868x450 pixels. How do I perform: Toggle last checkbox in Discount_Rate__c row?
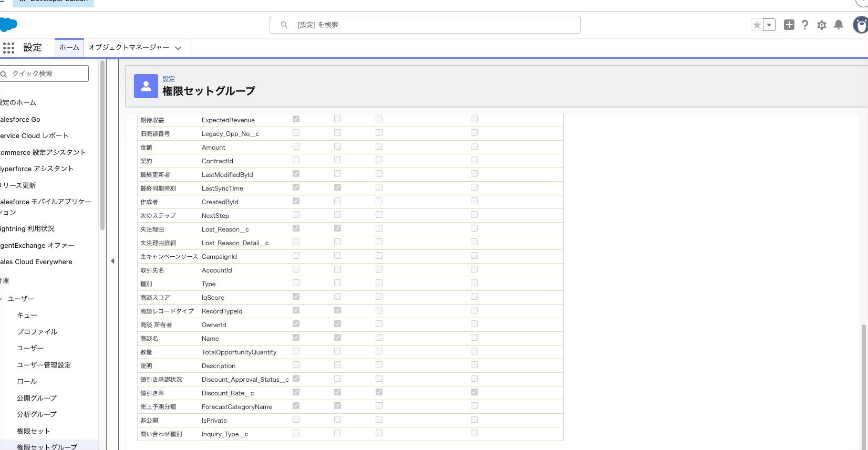tap(474, 392)
